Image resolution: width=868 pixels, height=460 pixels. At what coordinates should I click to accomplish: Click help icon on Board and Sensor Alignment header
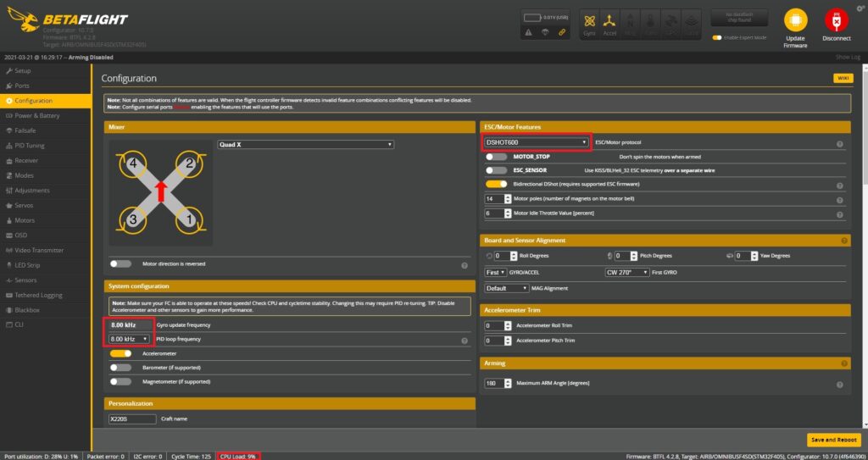(844, 241)
